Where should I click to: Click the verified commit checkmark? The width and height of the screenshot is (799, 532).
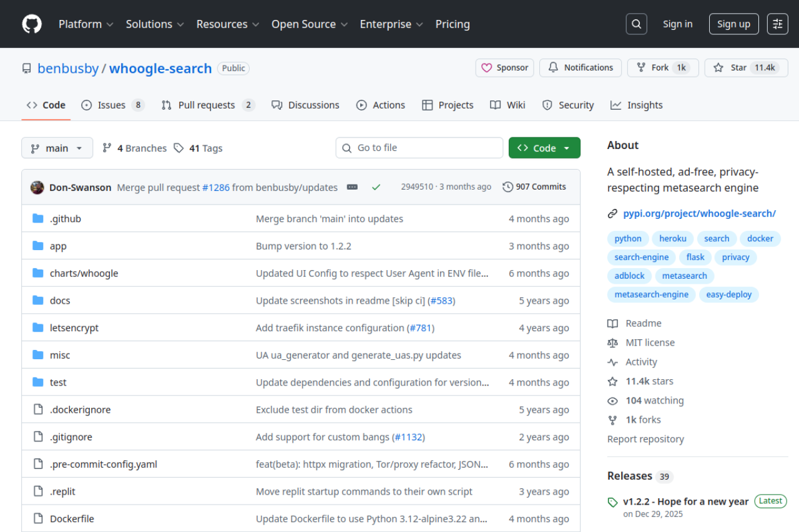pos(376,186)
